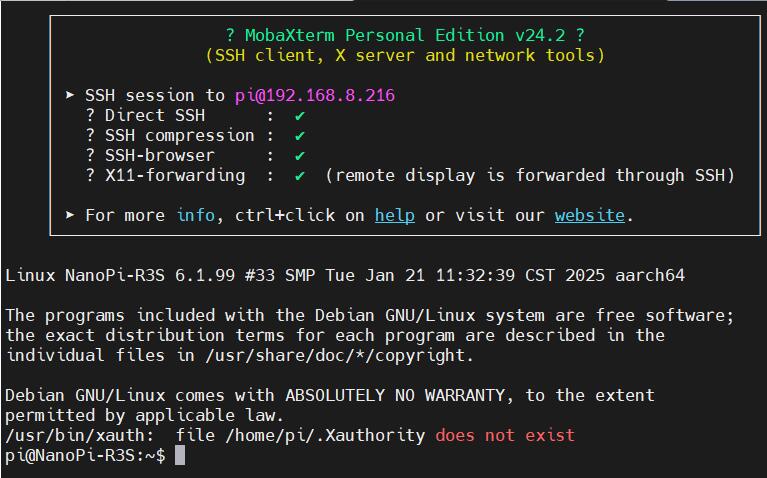Click the cyan info word
The image size is (767, 478).
pyautogui.click(x=195, y=215)
